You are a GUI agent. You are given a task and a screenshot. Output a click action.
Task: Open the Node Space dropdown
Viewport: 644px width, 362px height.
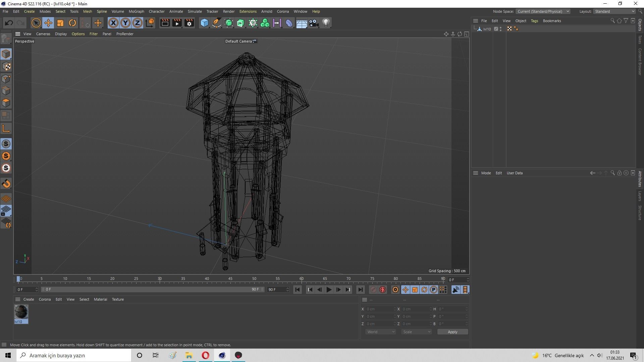pyautogui.click(x=543, y=11)
